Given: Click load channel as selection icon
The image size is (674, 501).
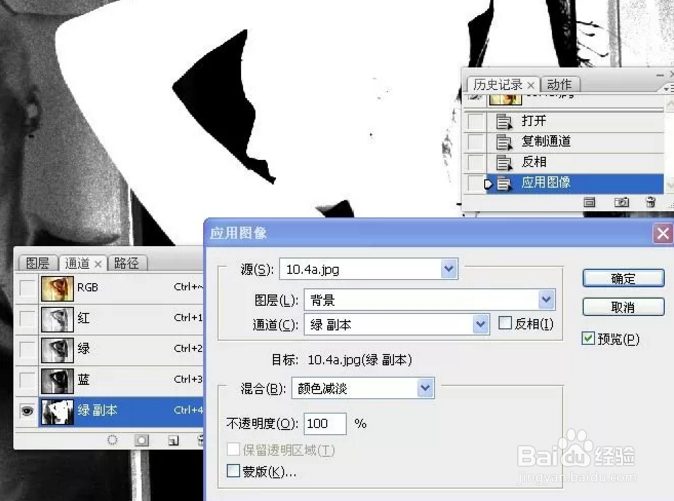Looking at the screenshot, I should click(112, 440).
